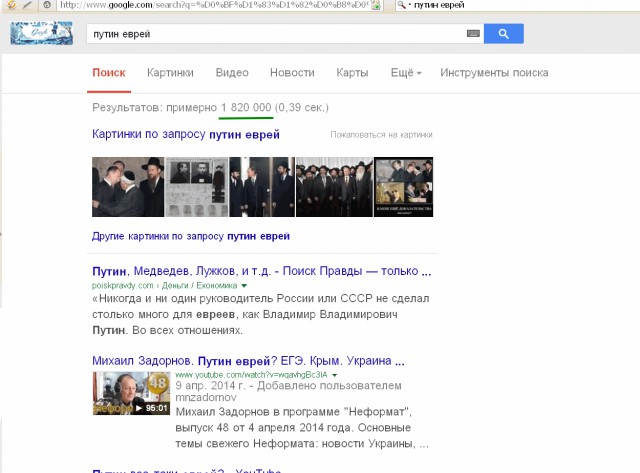
Task: Click the browser address bar URL
Action: pyautogui.click(x=214, y=5)
